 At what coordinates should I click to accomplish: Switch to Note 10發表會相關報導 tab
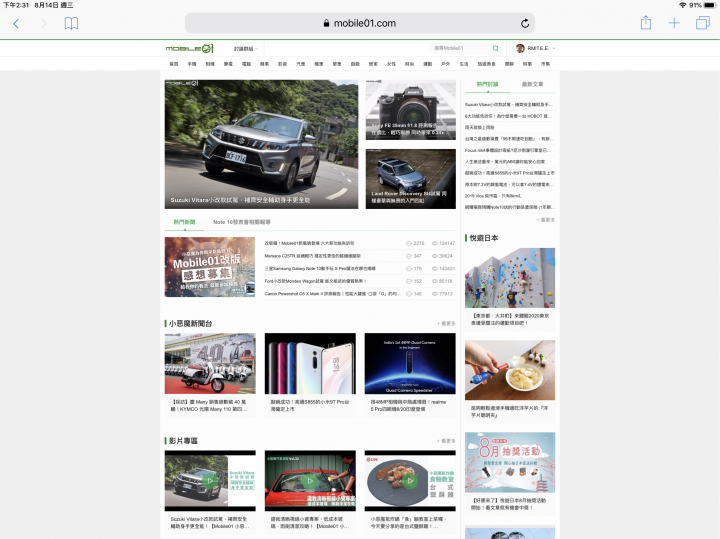click(242, 222)
